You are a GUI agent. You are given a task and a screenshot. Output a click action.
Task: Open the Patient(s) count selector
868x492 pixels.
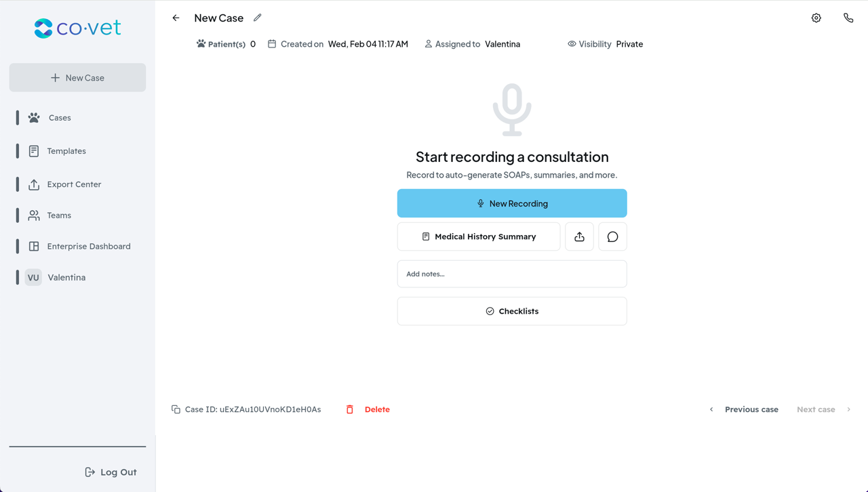pos(226,44)
